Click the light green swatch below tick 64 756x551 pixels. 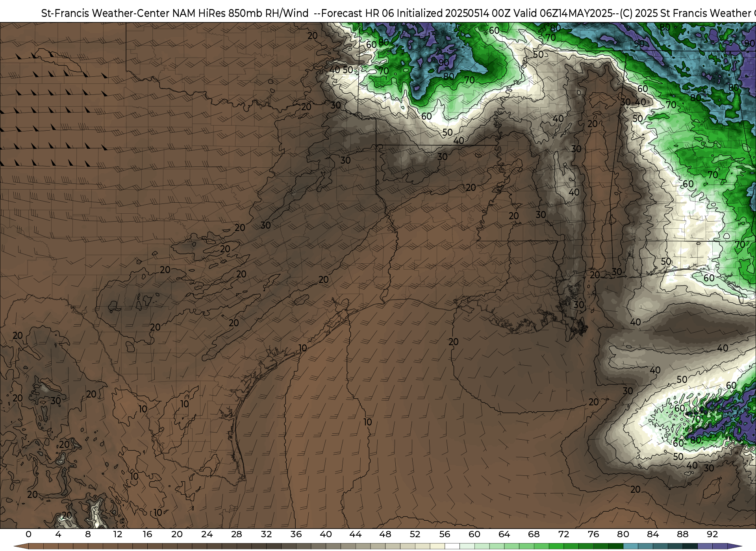511,546
